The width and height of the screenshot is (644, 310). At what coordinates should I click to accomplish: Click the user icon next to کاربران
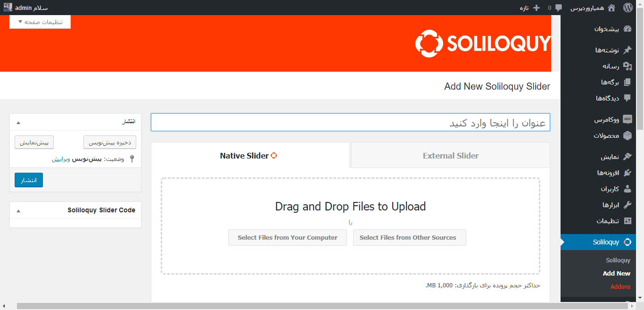(x=627, y=189)
